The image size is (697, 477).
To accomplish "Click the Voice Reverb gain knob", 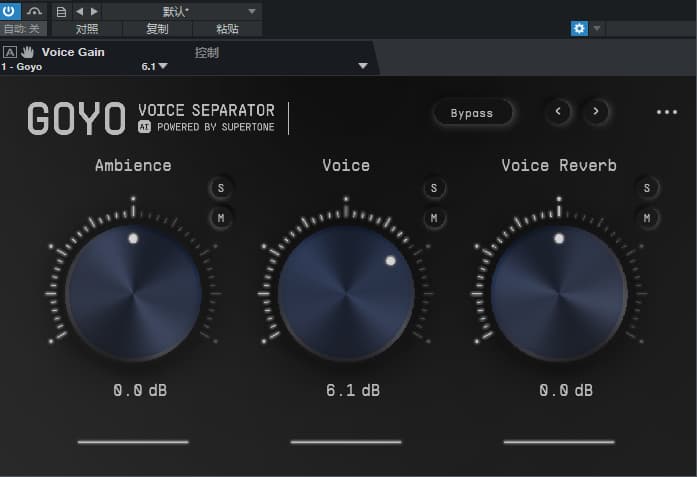I will pyautogui.click(x=559, y=293).
